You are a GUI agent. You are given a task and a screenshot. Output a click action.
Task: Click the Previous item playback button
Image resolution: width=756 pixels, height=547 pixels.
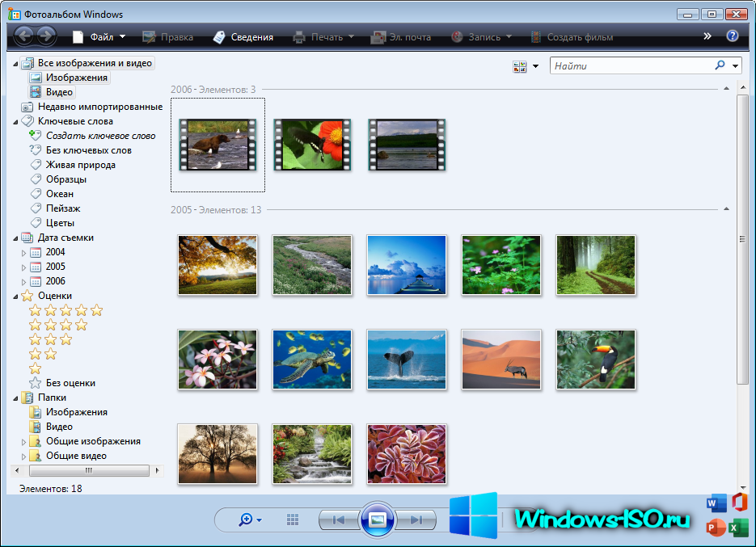pyautogui.click(x=339, y=520)
